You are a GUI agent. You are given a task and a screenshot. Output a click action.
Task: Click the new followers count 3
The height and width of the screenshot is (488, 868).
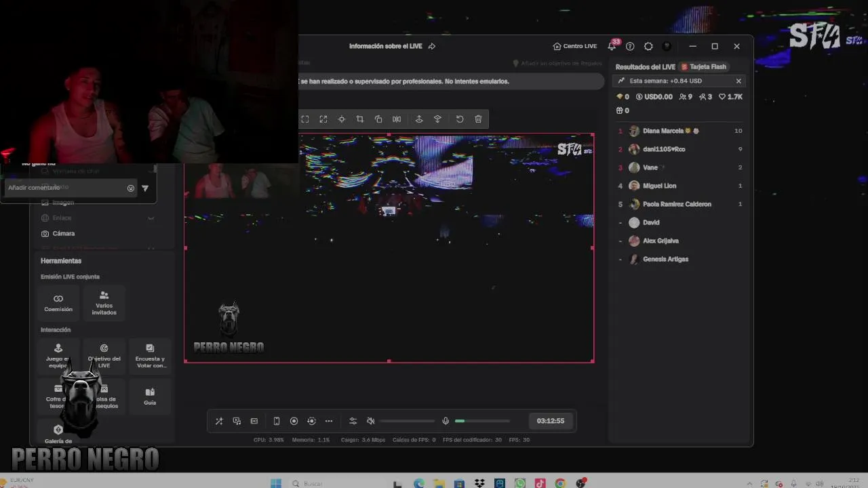click(x=706, y=97)
